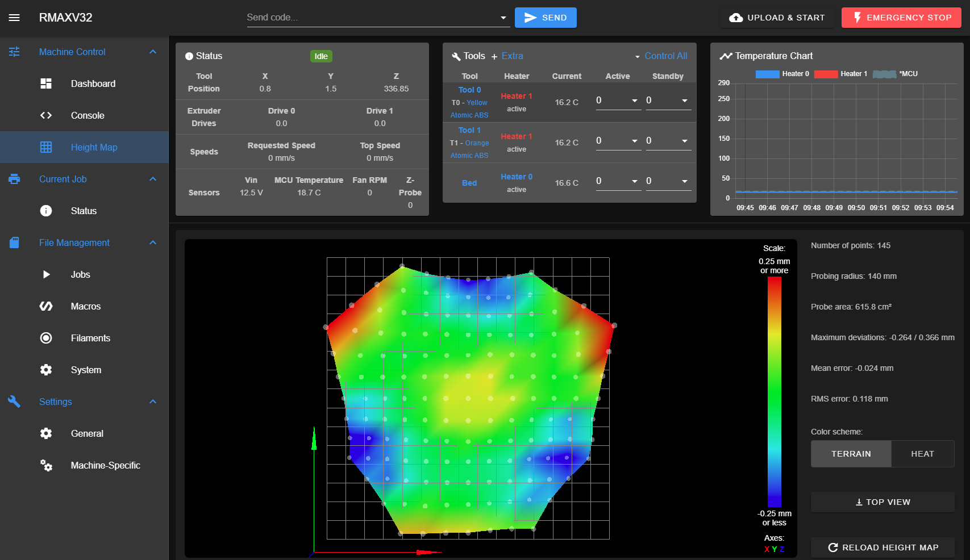
Task: Select the TERRAIN color scheme
Action: pos(851,454)
